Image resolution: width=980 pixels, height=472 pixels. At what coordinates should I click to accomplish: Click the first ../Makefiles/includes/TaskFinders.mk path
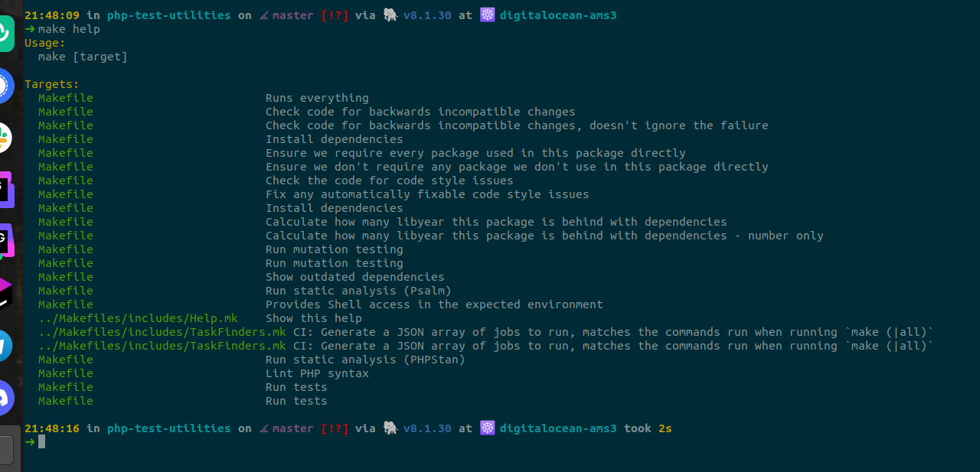coord(162,332)
